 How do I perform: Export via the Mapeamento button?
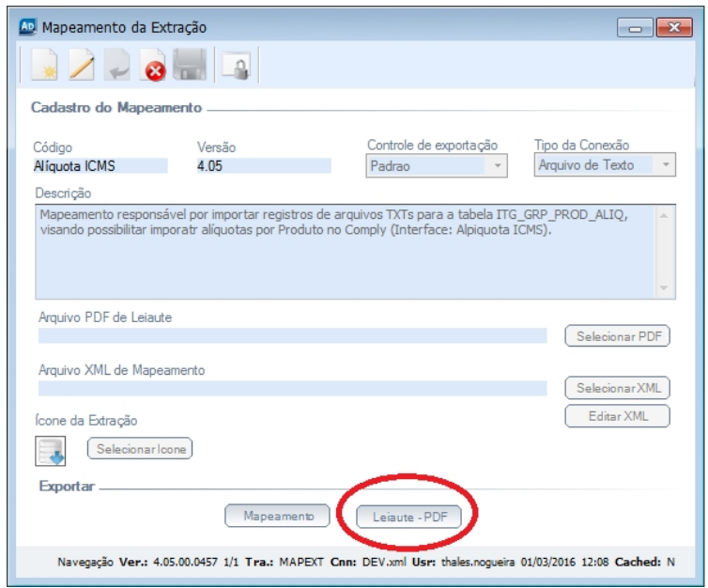coord(277,516)
